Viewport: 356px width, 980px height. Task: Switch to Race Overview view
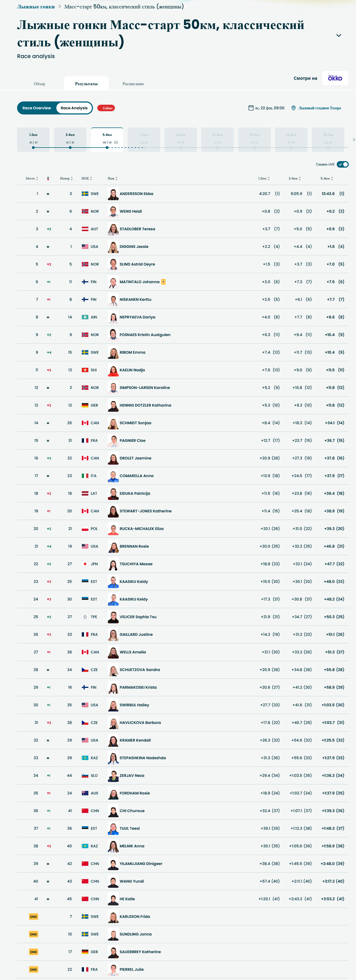(37, 108)
